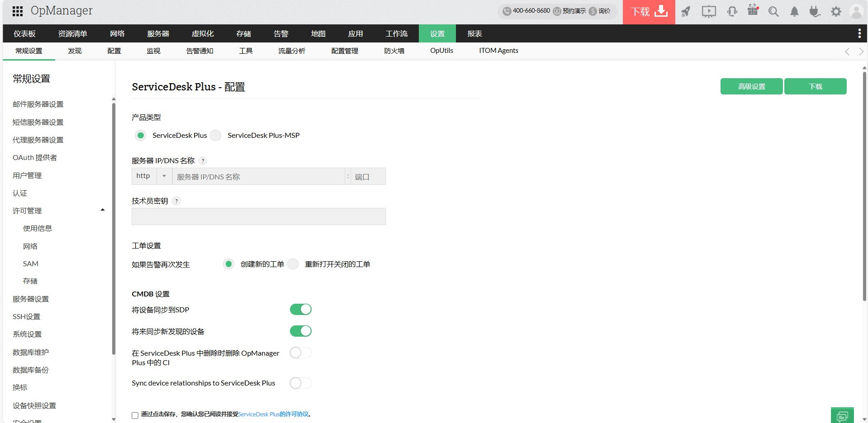Click the magnifier search icon
The image size is (868, 423).
[x=773, y=12]
